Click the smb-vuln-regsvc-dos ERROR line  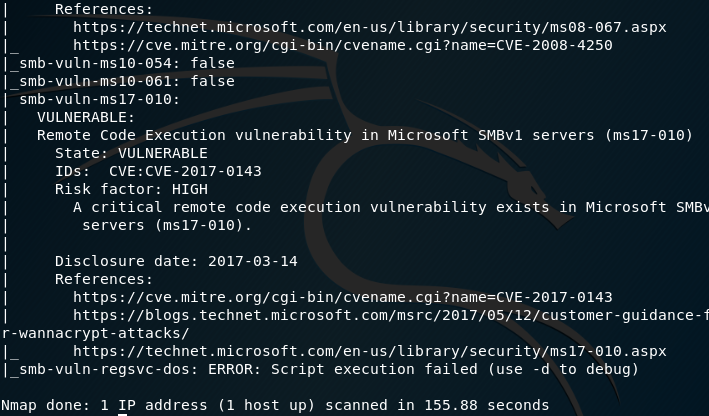pos(329,369)
